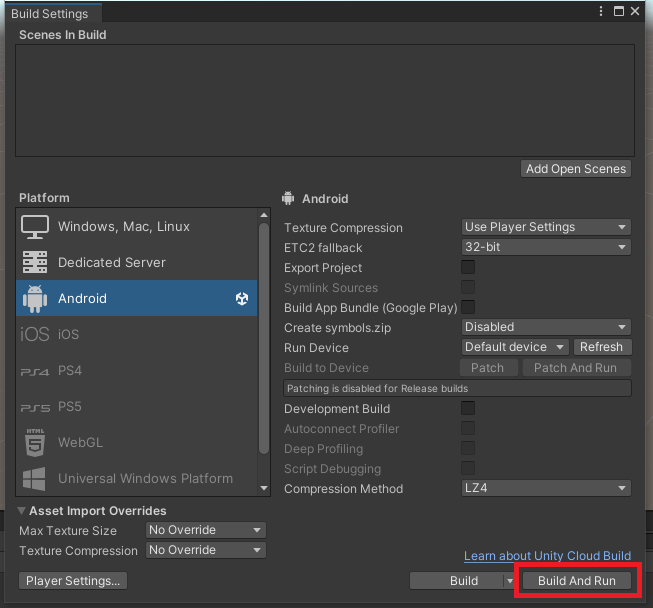Click the Build button

coord(457,581)
